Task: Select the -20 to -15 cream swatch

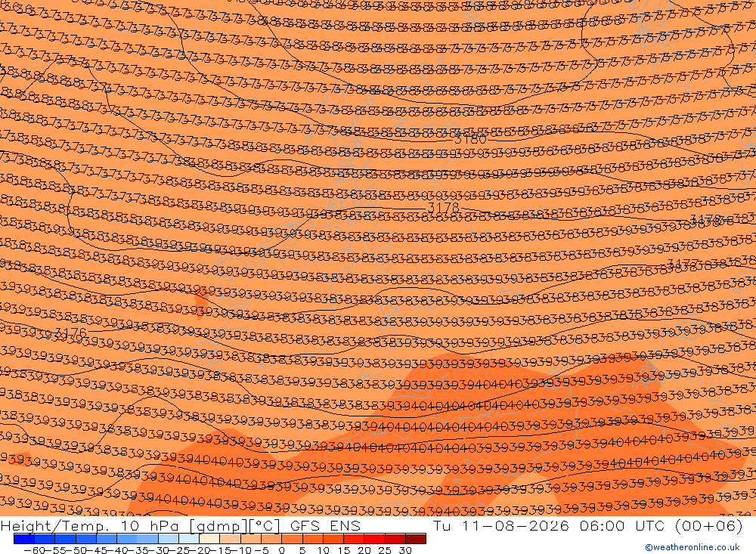Action: point(209,539)
